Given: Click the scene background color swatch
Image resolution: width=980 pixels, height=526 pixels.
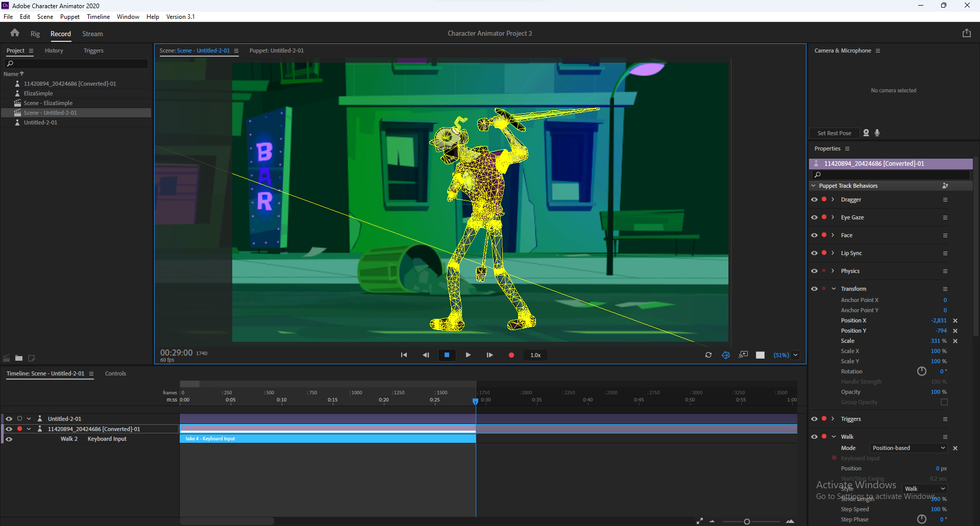Looking at the screenshot, I should 760,355.
